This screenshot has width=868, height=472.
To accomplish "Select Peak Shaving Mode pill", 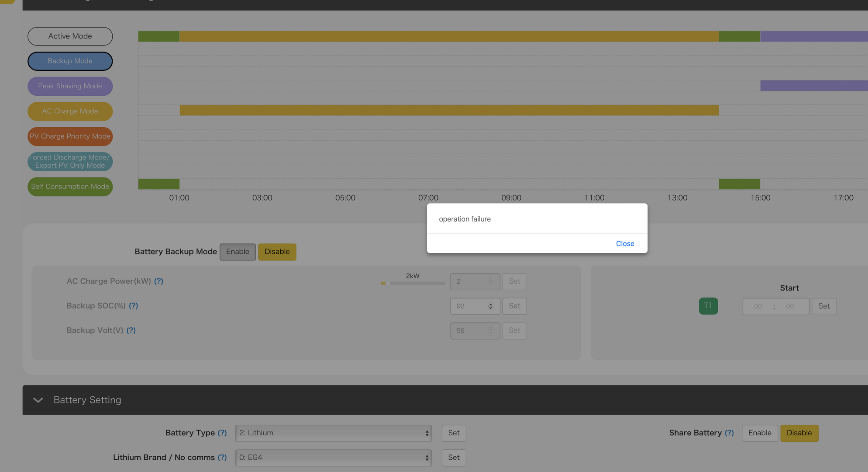I will tap(70, 86).
